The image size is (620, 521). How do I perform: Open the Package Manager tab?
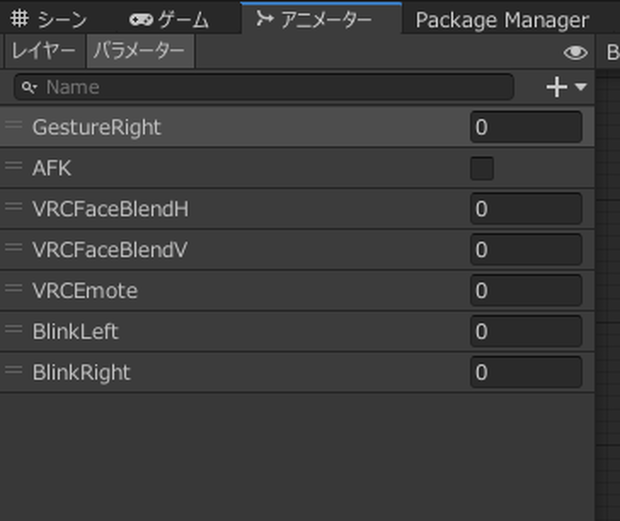(502, 20)
